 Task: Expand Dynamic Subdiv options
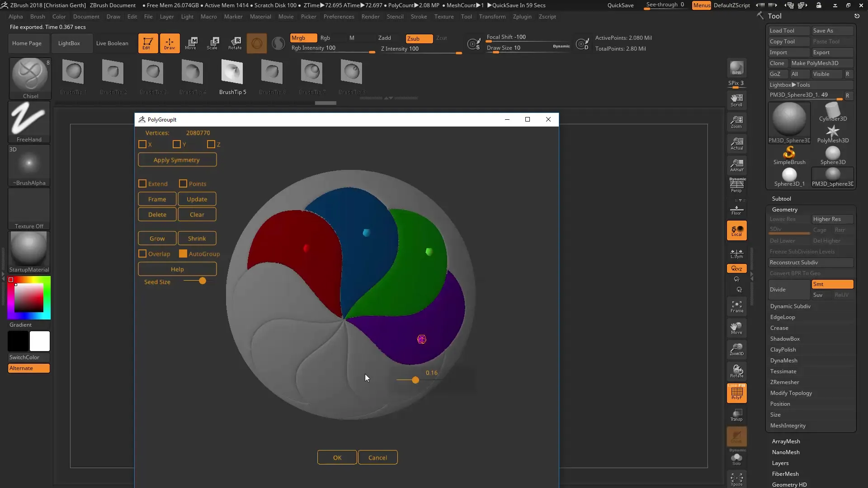[790, 306]
